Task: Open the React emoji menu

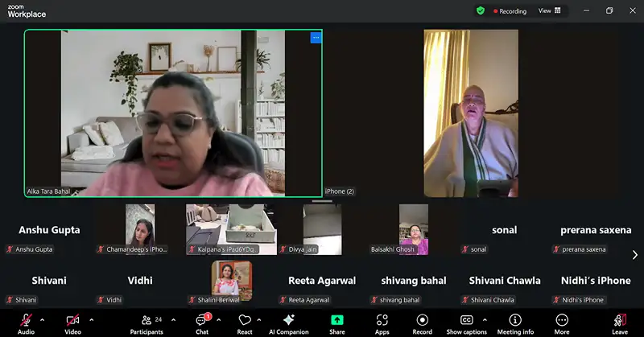Action: 245,321
